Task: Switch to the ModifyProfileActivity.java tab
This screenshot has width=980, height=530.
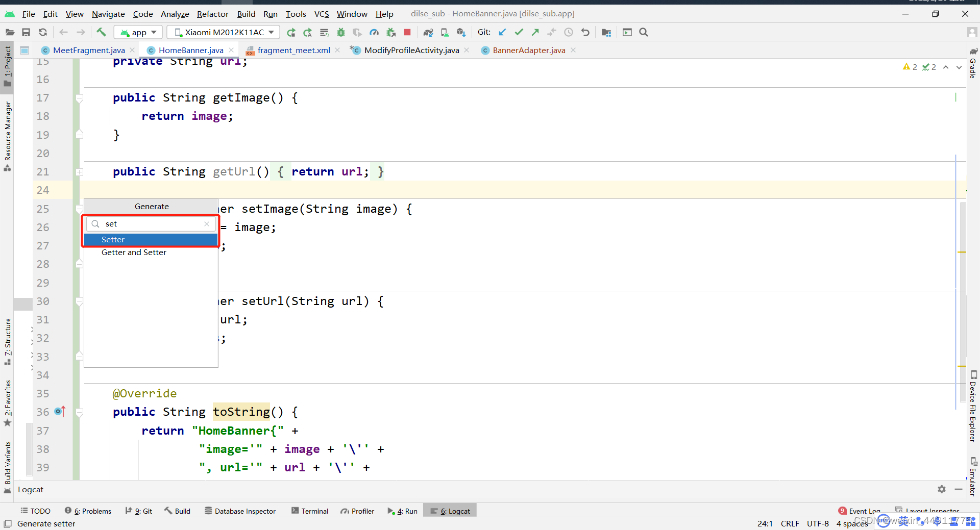Action: click(411, 50)
